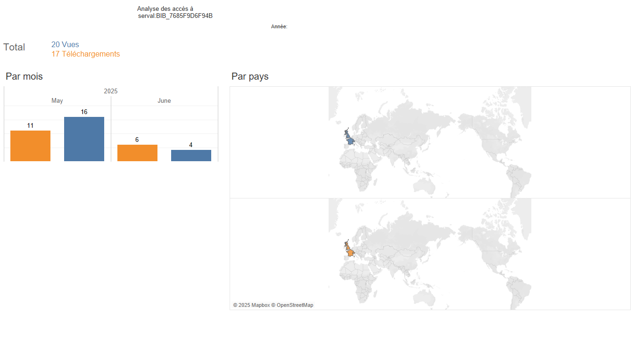Click the 'Année:' filter label
Viewport: 644px width, 362px height.
[279, 27]
